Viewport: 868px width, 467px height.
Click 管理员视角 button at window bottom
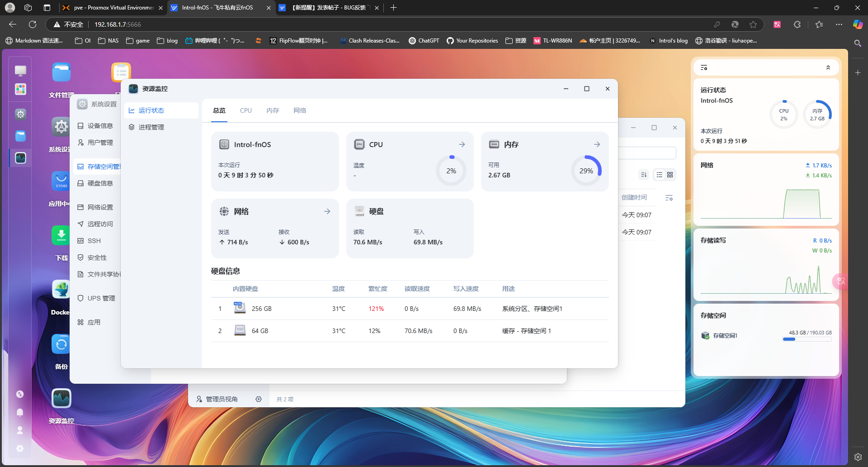point(217,399)
